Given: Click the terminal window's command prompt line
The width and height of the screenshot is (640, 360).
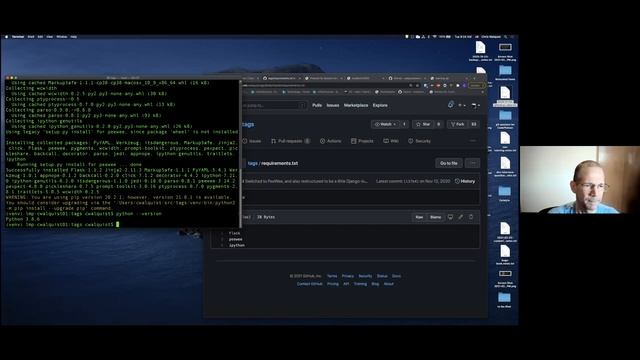Looking at the screenshot, I should 122,224.
